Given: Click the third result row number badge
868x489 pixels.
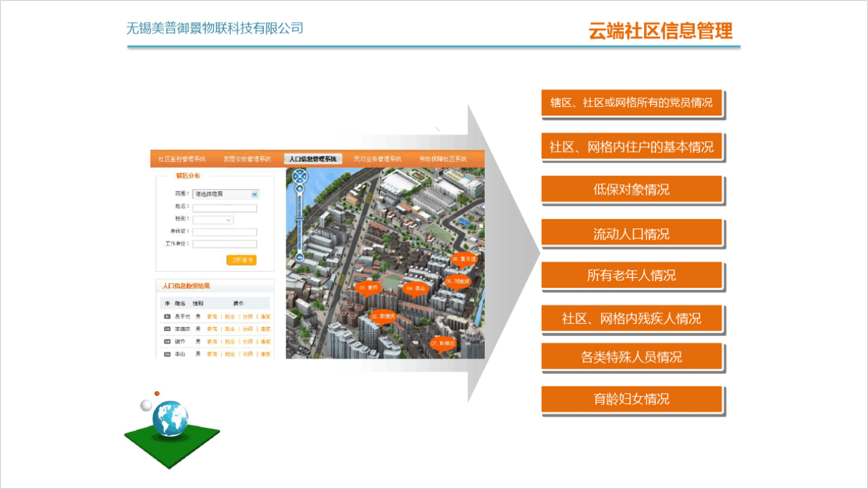Looking at the screenshot, I should [x=167, y=342].
